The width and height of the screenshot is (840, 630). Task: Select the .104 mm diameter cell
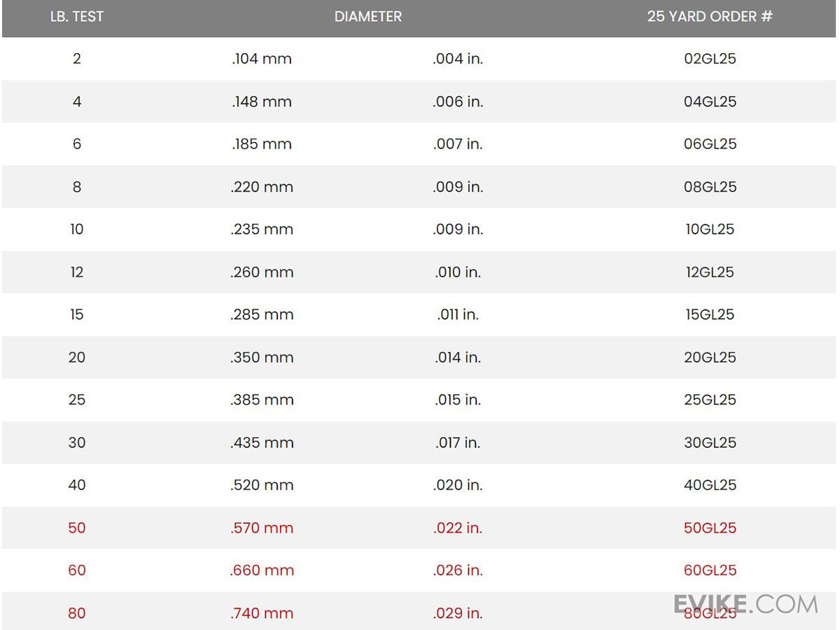pyautogui.click(x=262, y=59)
